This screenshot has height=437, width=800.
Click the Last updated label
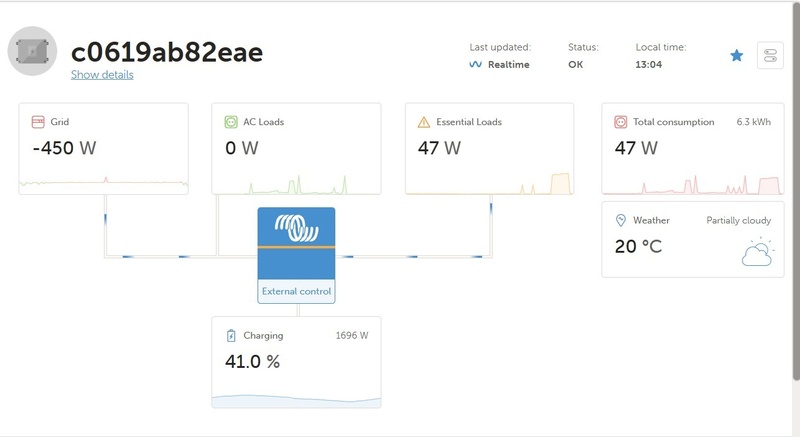point(500,47)
